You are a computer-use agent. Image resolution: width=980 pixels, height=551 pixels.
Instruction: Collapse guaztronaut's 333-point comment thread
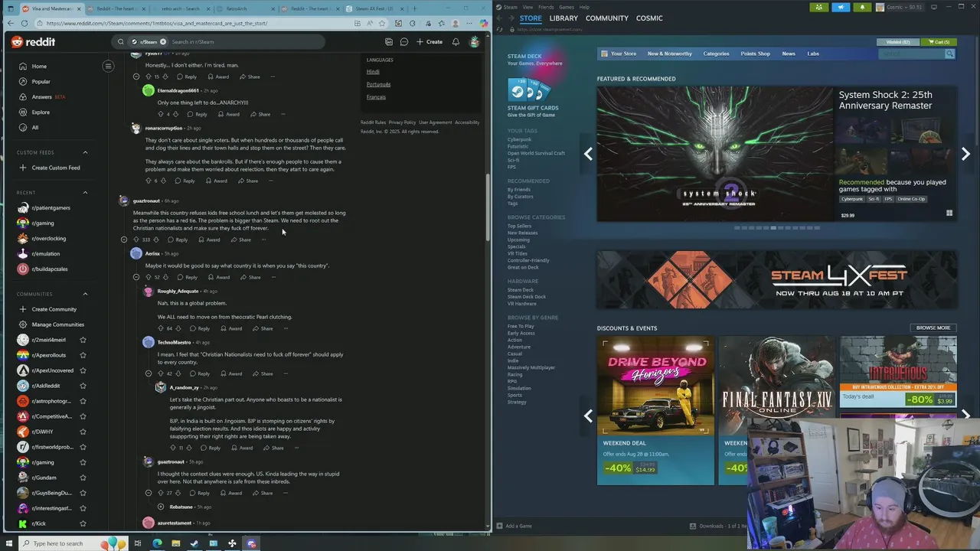tap(124, 240)
